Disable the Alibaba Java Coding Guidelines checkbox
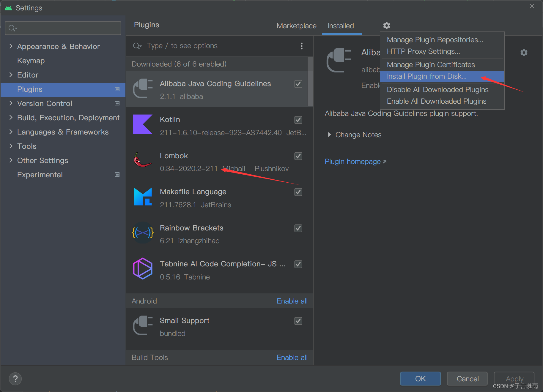 coord(298,84)
